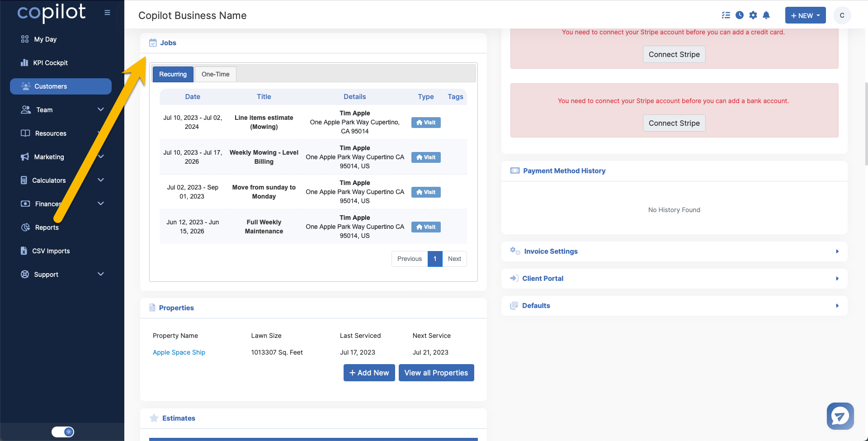Screen dimensions: 868x441
Task: Expand the Team menu chevron
Action: [101, 109]
